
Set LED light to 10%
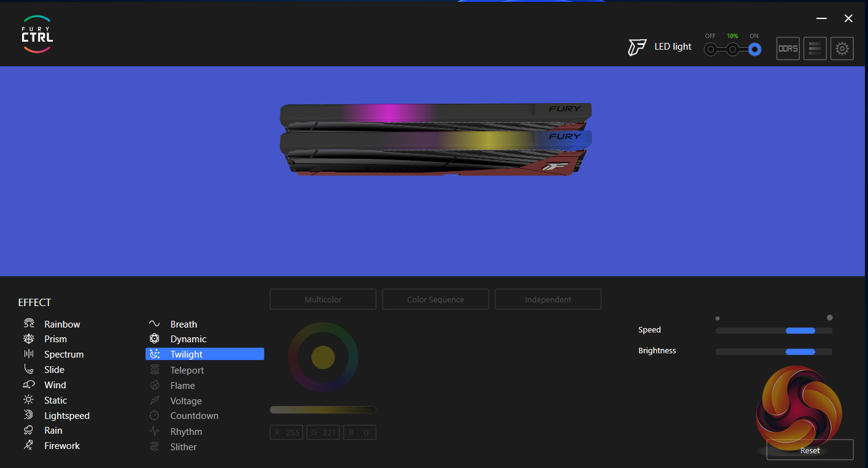point(732,50)
